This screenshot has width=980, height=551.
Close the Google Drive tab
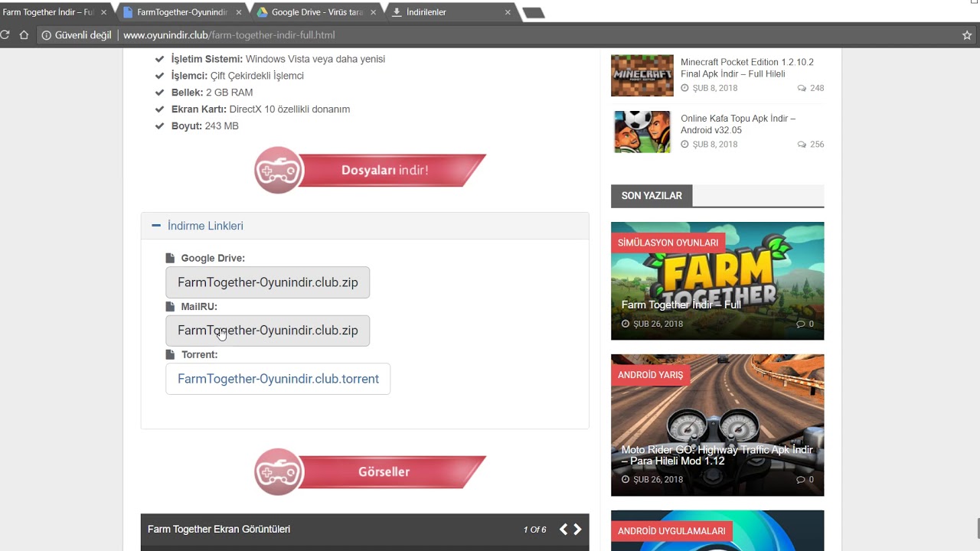pos(374,12)
